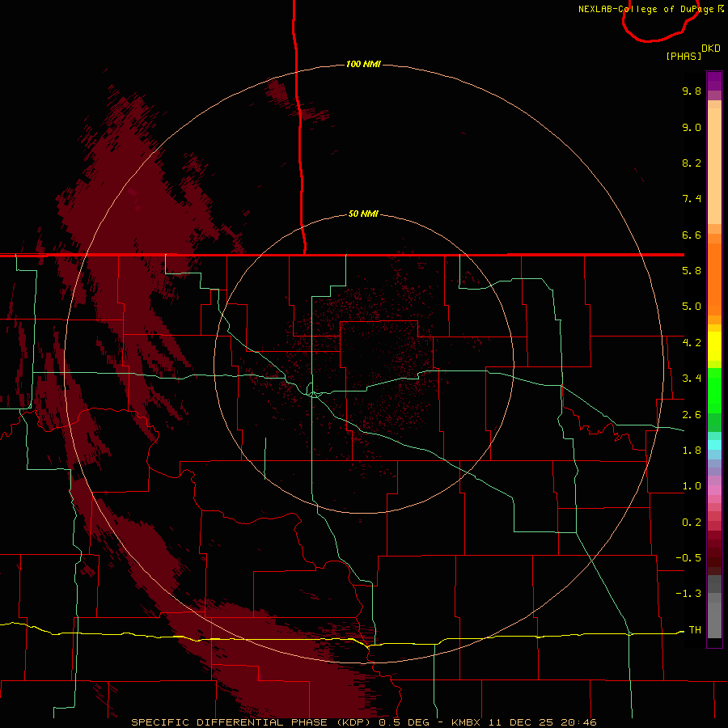Viewport: 728px width, 728px height.
Task: Click the 5.0 value on color scale
Action: (x=692, y=307)
